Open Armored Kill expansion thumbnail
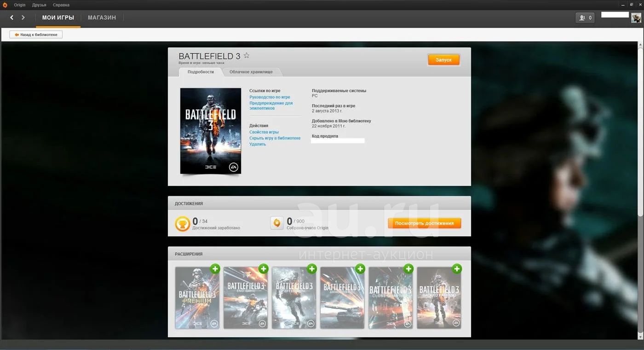 (x=342, y=298)
